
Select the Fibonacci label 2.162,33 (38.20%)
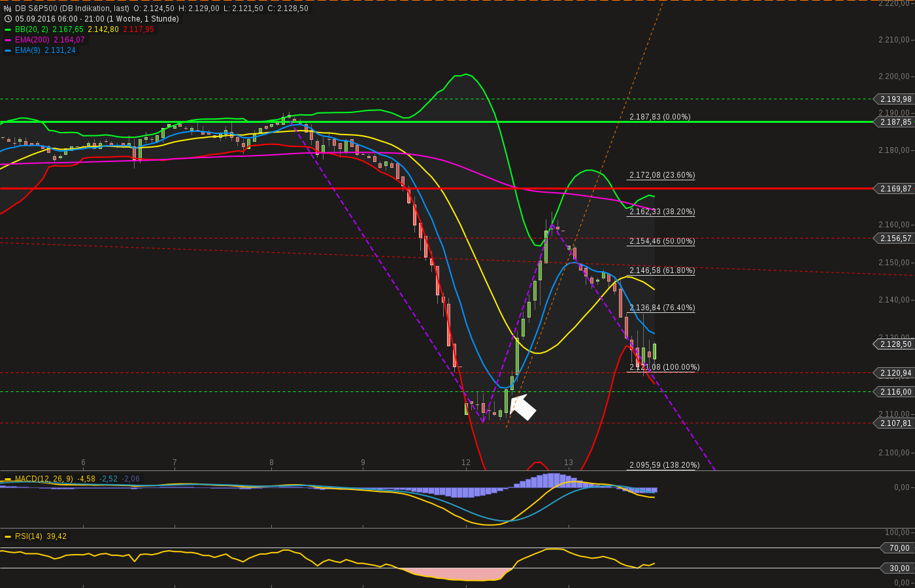662,212
